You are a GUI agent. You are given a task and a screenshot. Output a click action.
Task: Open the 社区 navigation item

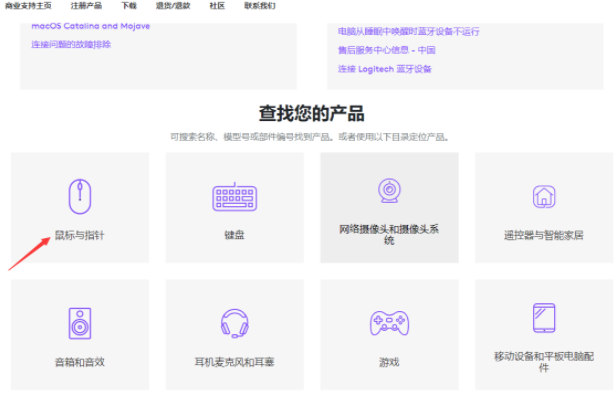coord(217,6)
